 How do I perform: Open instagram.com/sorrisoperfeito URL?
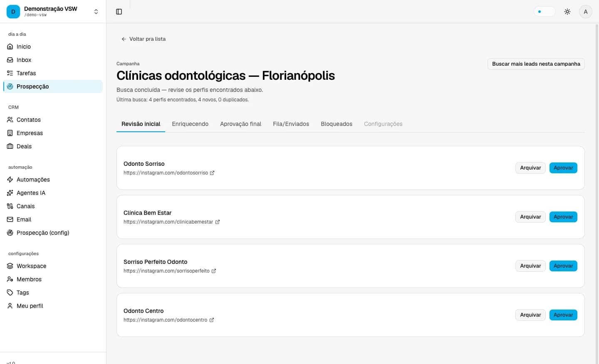coord(166,271)
